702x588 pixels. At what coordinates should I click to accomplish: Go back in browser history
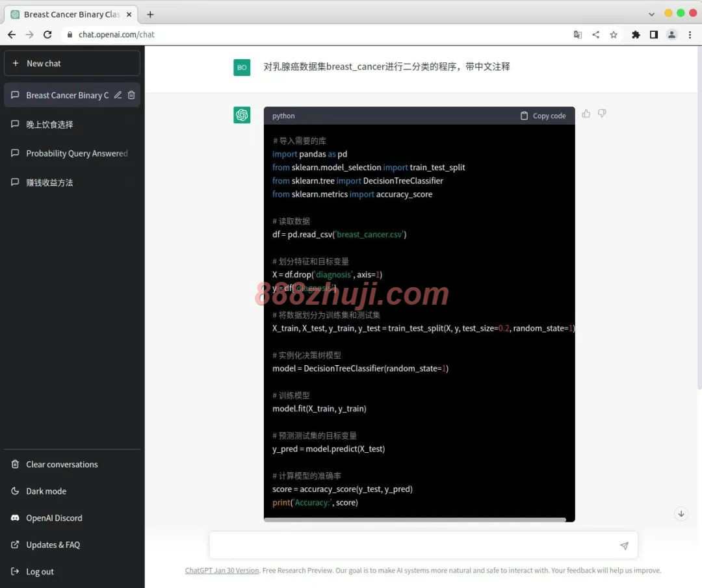(x=12, y=34)
